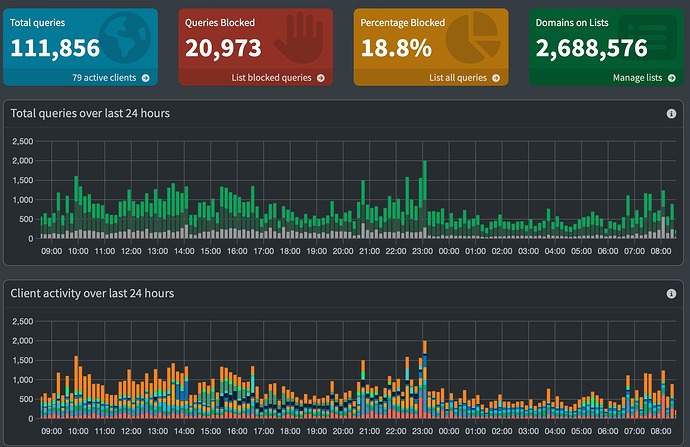Click arrow icon next to Manage lists
Viewport: 690px width, 447px height.
(672, 78)
